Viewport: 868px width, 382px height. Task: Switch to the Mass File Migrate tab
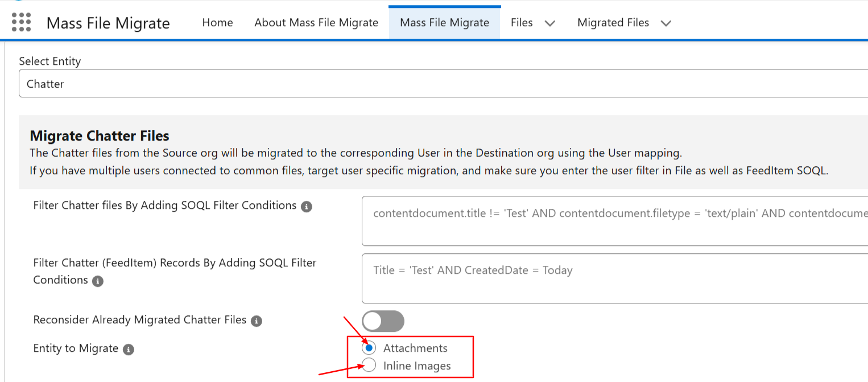tap(445, 23)
